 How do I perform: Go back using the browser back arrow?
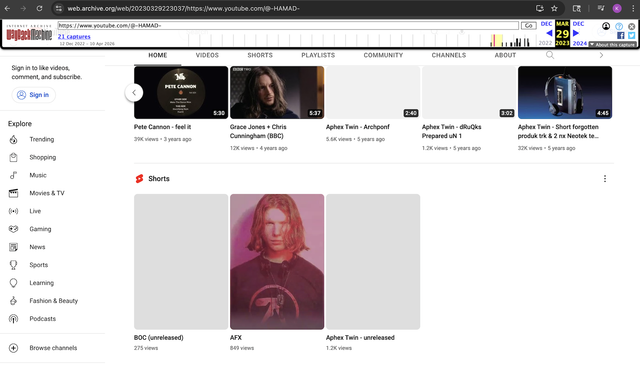8,8
